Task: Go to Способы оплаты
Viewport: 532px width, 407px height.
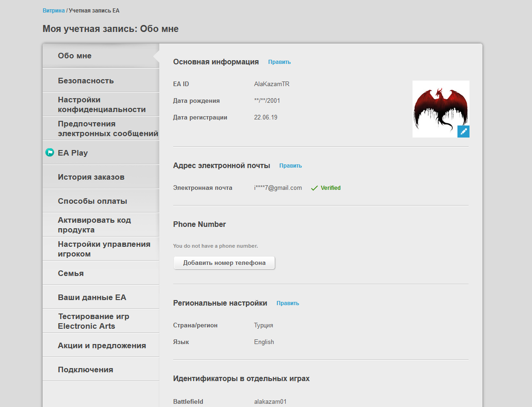Action: coord(101,201)
